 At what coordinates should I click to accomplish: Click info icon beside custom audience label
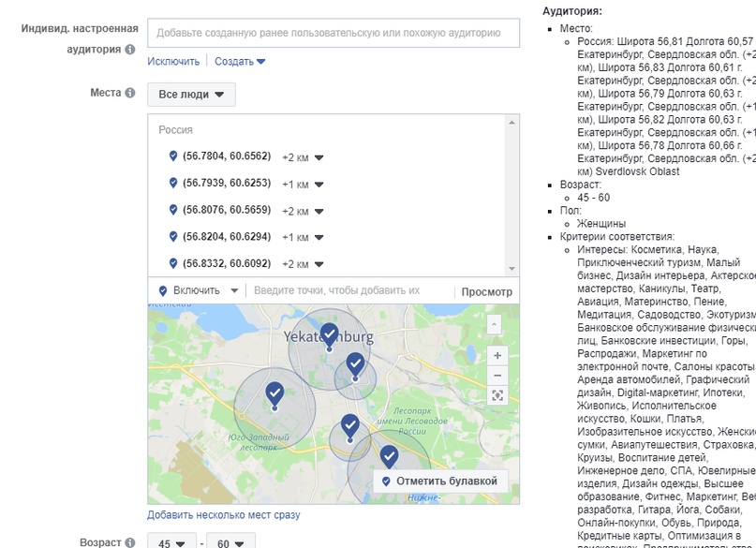point(130,50)
